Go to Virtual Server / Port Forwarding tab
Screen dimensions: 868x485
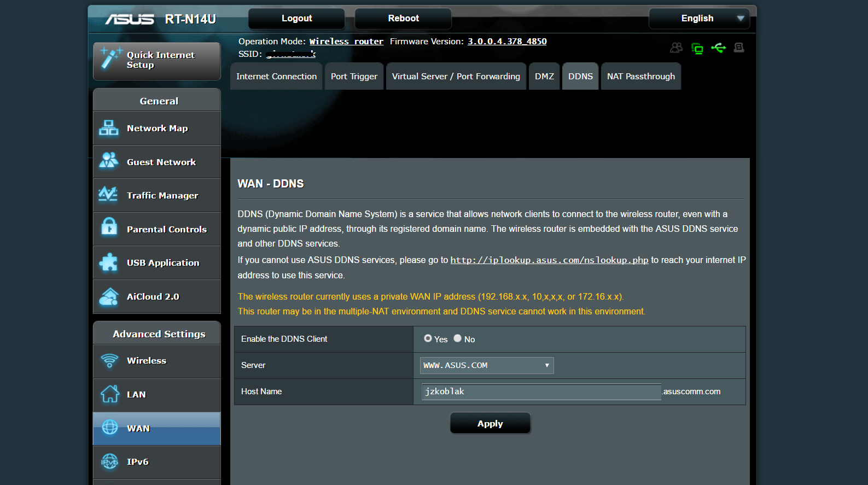[x=456, y=77]
